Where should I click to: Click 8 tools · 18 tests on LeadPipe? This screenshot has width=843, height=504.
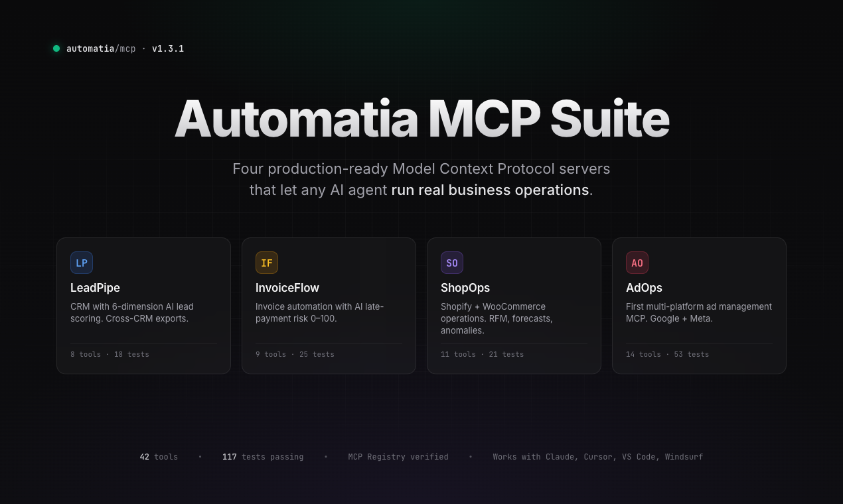[x=110, y=354]
